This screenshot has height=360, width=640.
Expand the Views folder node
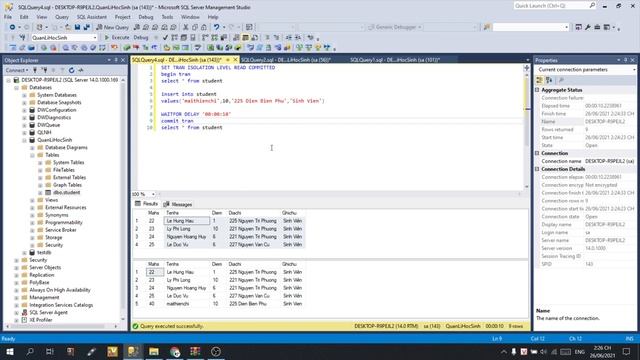click(32, 200)
